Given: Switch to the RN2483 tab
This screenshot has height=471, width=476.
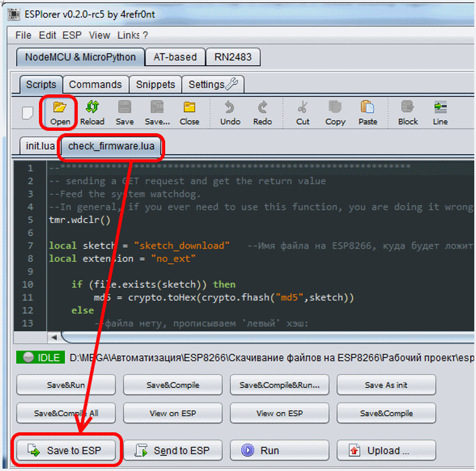Looking at the screenshot, I should [x=233, y=57].
